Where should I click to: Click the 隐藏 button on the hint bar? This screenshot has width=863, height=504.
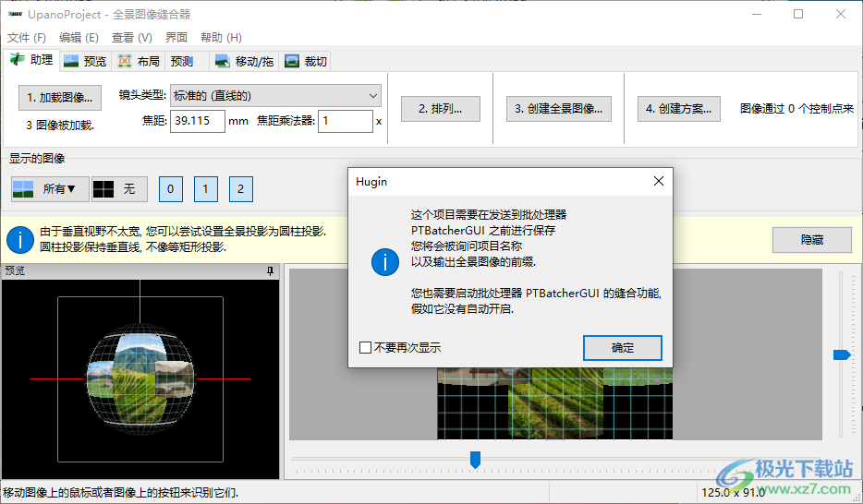tap(812, 240)
